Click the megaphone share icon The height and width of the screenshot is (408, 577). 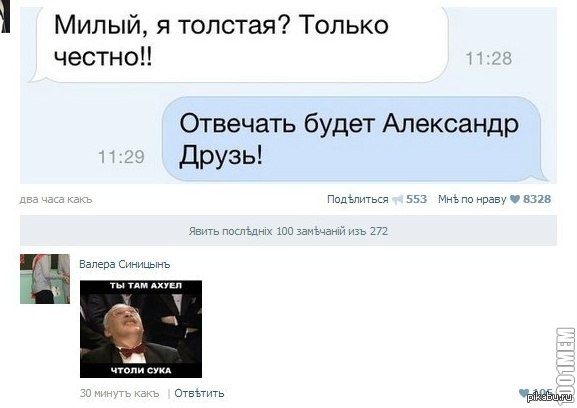pyautogui.click(x=397, y=199)
